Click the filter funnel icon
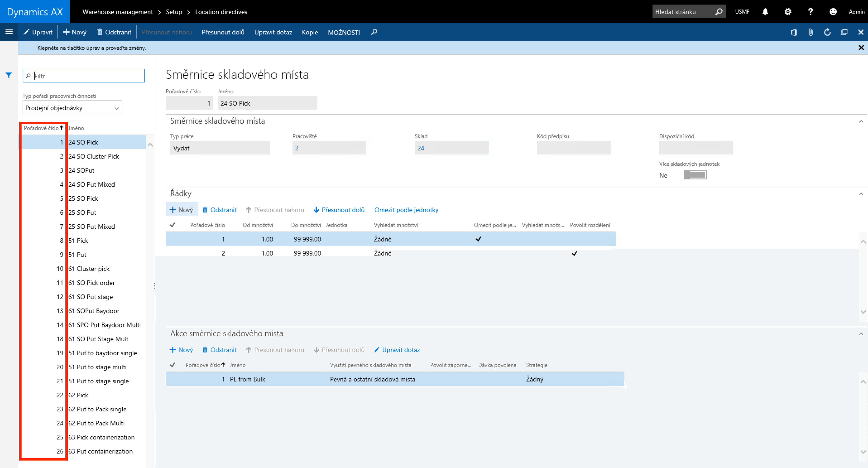This screenshot has height=468, width=868. coord(9,75)
